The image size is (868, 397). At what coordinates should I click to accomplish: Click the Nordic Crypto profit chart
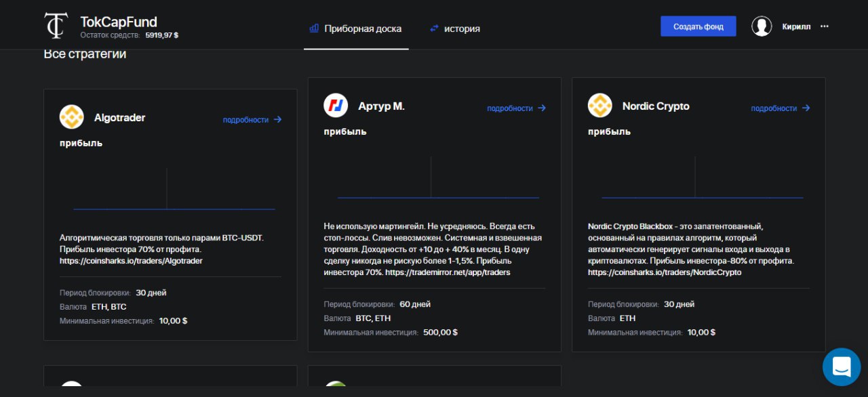702,178
